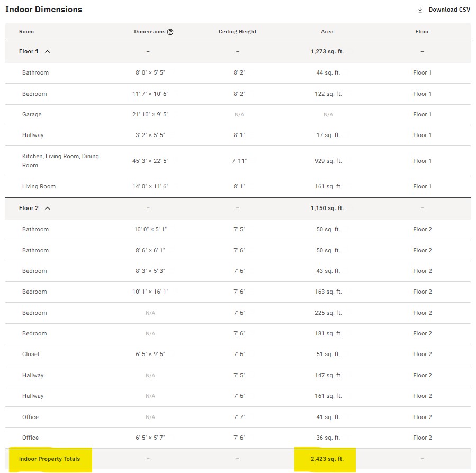Screen dimensions: 476x473
Task: Click the 2,423 sq. ft. total area
Action: (x=327, y=459)
